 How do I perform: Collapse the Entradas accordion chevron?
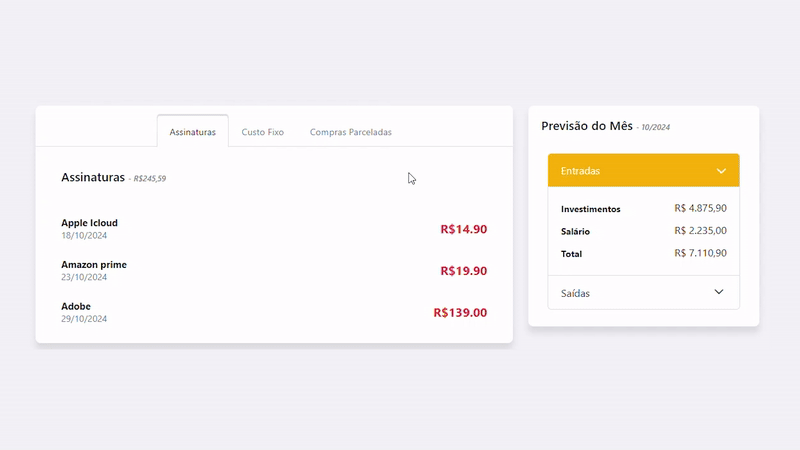721,171
